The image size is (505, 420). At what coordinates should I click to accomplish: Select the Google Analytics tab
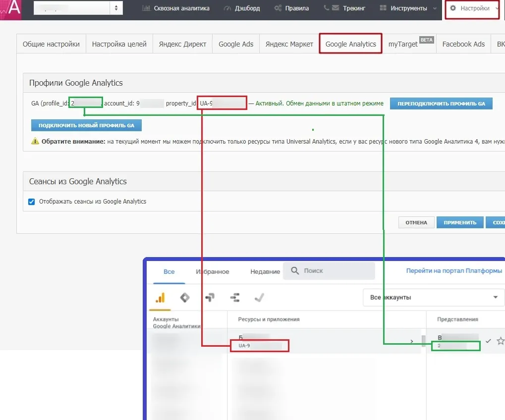[x=351, y=44]
